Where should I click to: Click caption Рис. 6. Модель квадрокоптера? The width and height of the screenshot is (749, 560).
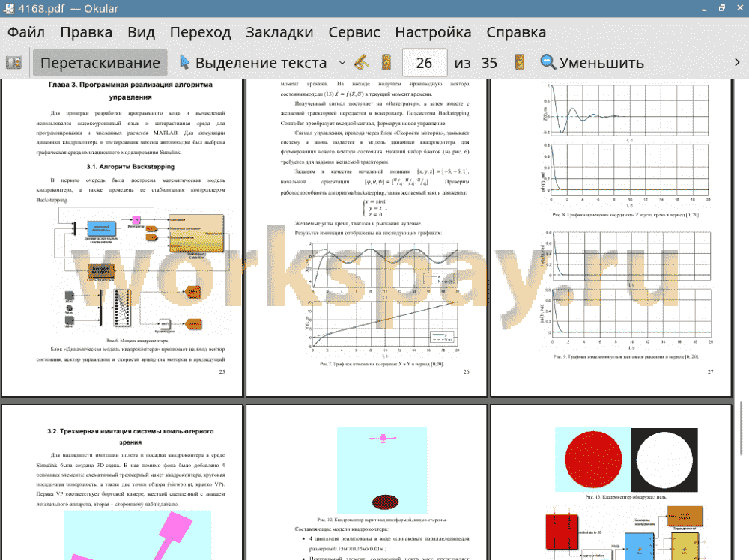[x=138, y=341]
